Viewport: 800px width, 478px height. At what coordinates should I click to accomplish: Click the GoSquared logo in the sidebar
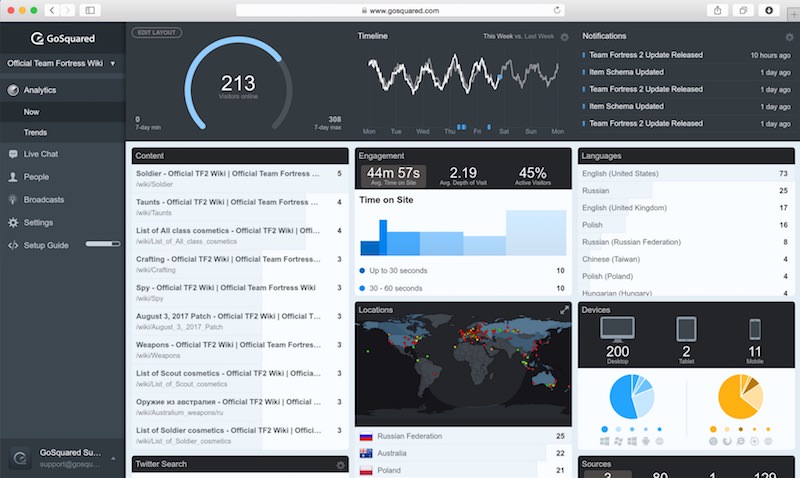click(x=63, y=38)
